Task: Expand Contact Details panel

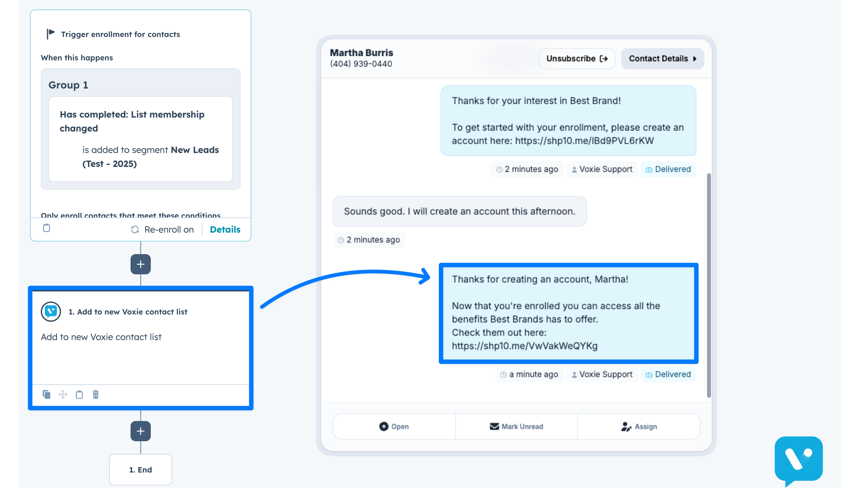Action: point(663,59)
